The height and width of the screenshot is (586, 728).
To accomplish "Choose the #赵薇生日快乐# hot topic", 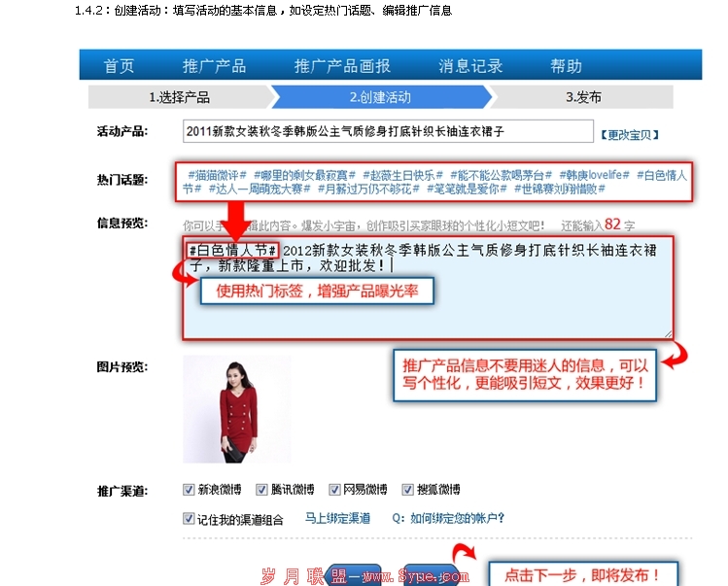I will click(x=402, y=175).
